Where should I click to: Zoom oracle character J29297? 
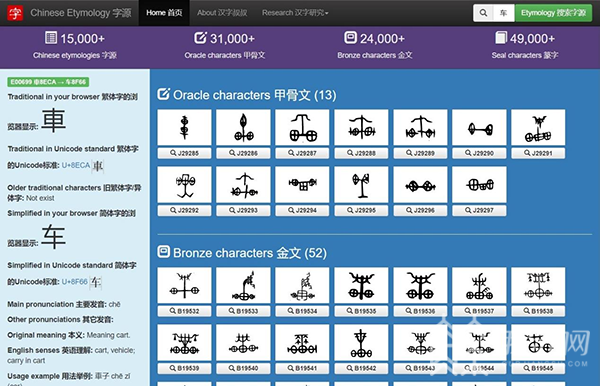coord(479,210)
